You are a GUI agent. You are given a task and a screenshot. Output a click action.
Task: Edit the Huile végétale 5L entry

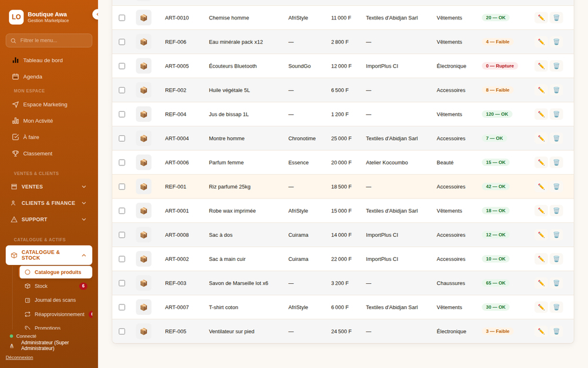[541, 90]
